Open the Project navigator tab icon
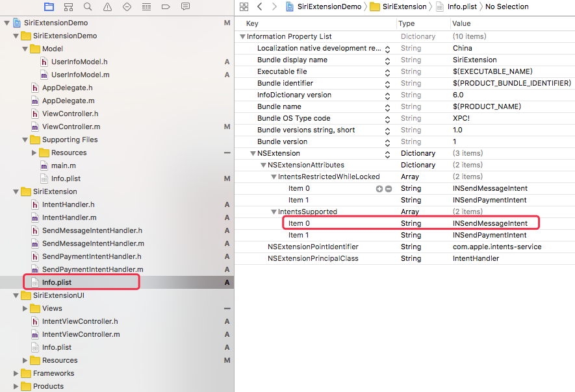 [49, 6]
